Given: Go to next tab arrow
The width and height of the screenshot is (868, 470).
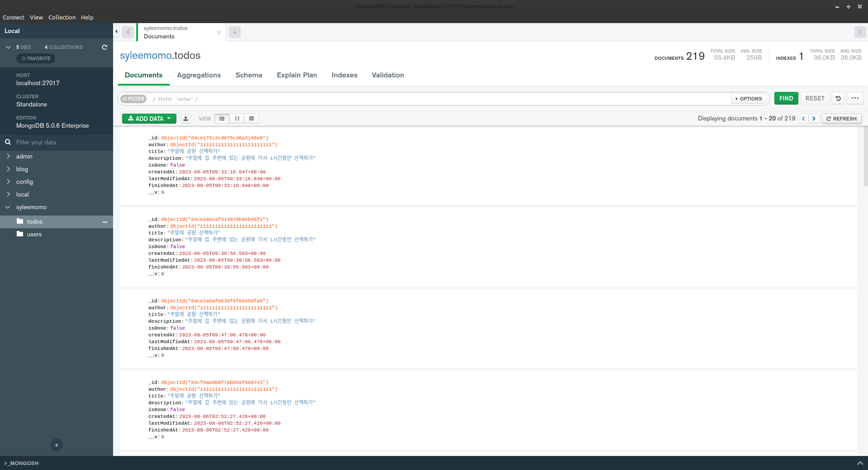Looking at the screenshot, I should 860,32.
